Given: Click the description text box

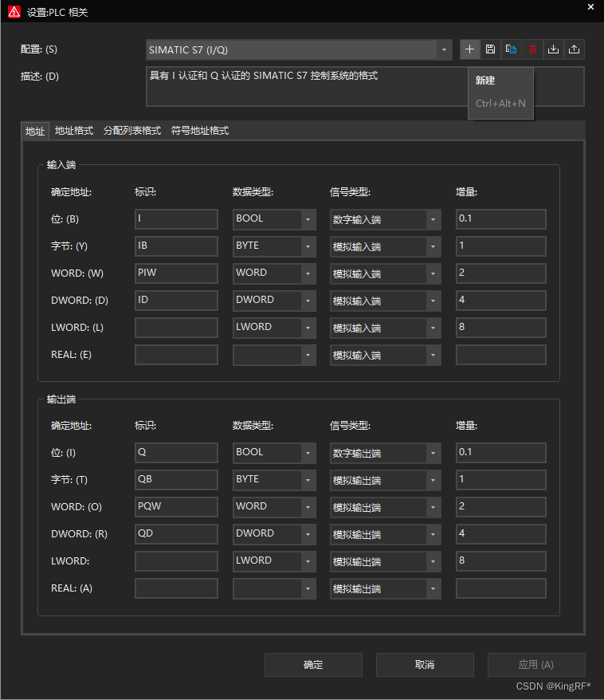Looking at the screenshot, I should pos(307,86).
